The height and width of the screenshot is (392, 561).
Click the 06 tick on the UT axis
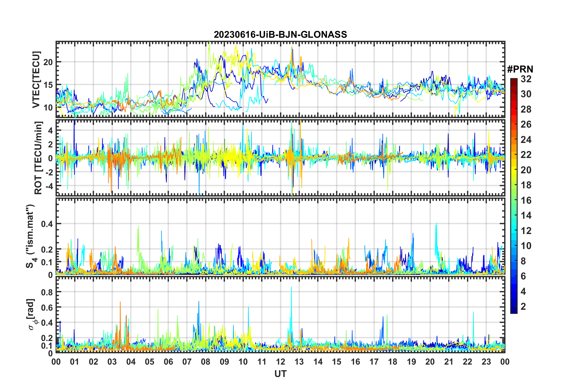pyautogui.click(x=168, y=362)
